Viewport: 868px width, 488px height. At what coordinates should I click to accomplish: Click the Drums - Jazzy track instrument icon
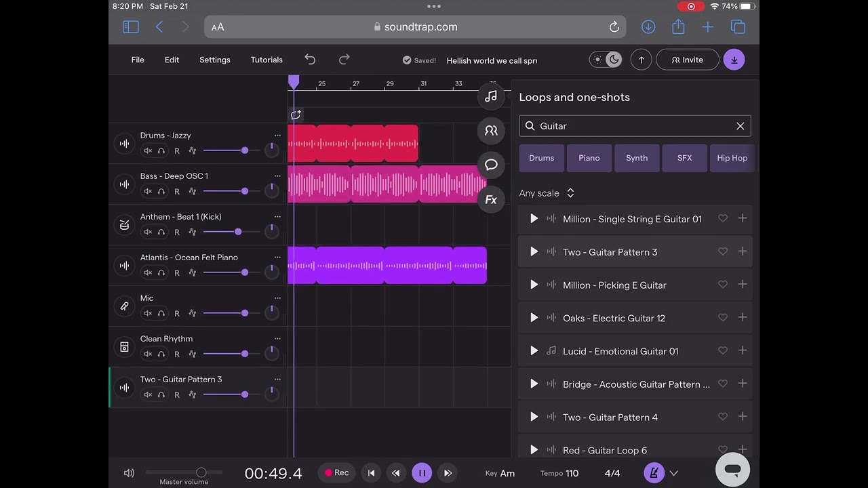124,144
